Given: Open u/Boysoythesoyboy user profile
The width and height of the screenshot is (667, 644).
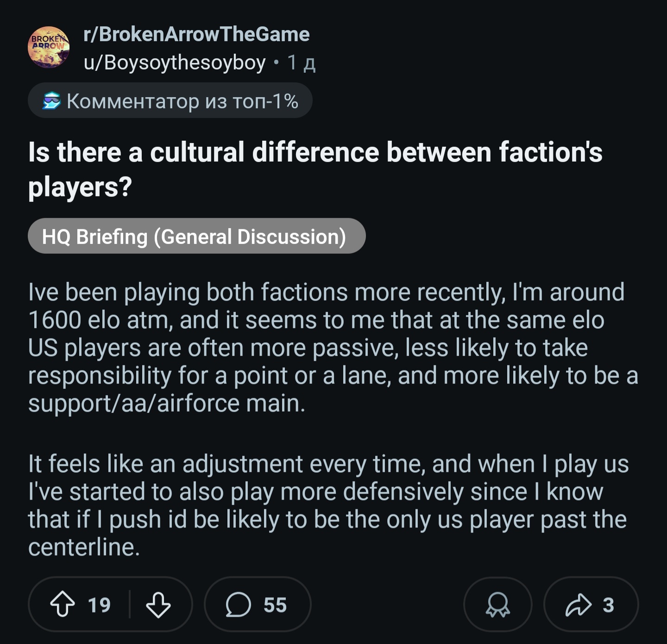Looking at the screenshot, I should pos(175,63).
